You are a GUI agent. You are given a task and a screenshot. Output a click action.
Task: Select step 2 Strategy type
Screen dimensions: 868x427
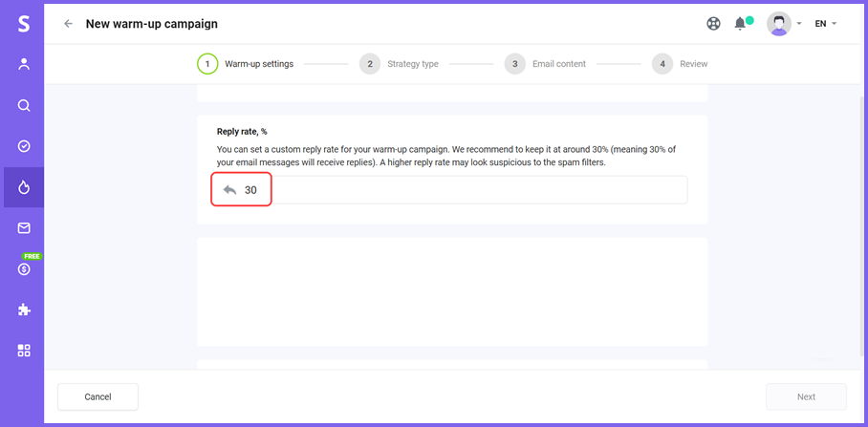pyautogui.click(x=399, y=64)
